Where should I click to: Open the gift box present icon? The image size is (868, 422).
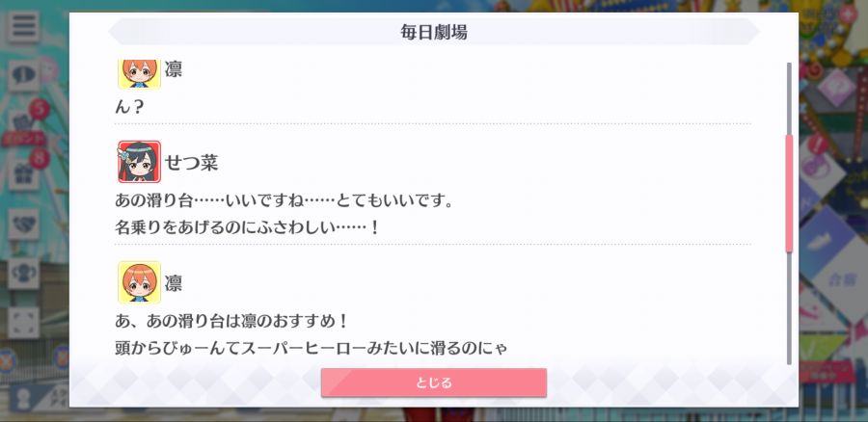point(23,174)
